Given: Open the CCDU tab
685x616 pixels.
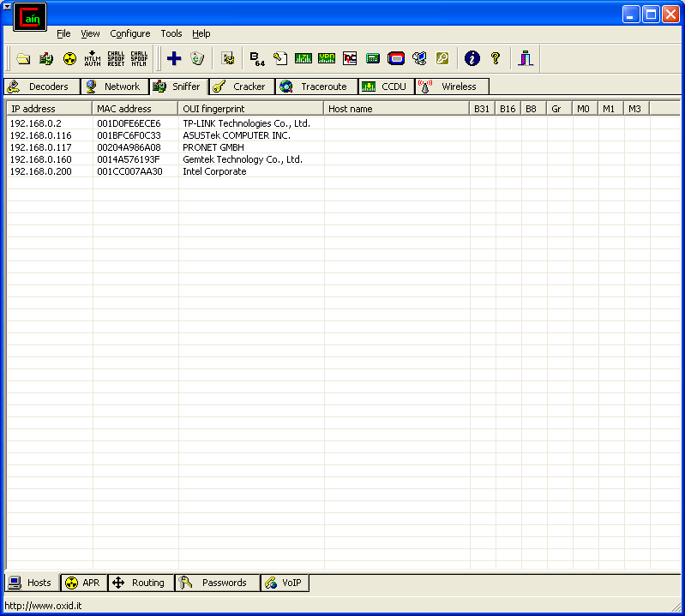Looking at the screenshot, I should pyautogui.click(x=386, y=87).
